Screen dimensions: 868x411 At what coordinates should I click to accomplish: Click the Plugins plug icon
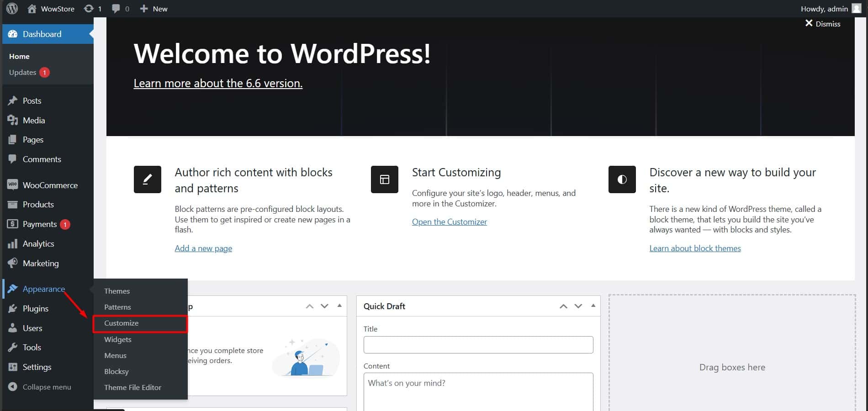[13, 309]
